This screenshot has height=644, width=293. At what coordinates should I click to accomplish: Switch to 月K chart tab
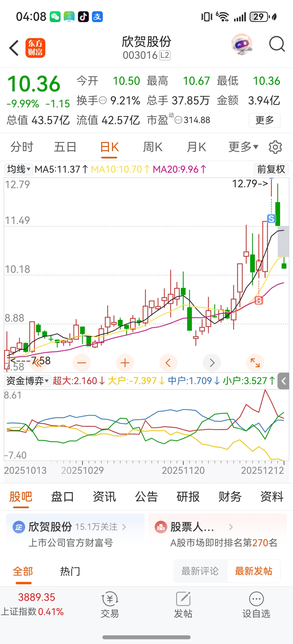tap(196, 147)
